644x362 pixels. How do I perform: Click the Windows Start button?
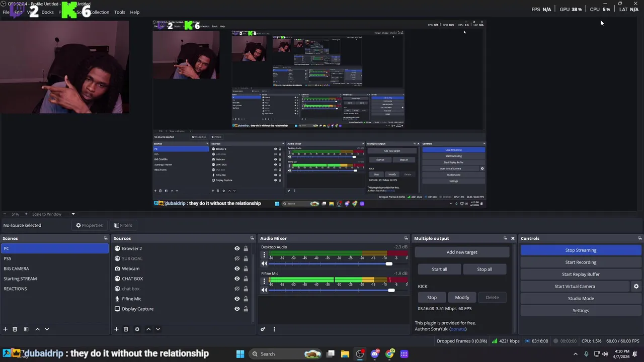240,354
